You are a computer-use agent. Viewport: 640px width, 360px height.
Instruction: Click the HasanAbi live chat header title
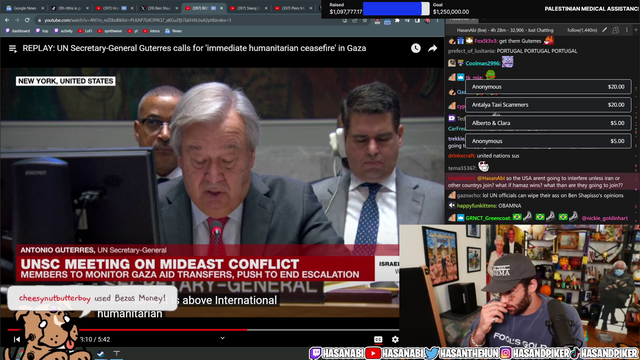point(505,30)
